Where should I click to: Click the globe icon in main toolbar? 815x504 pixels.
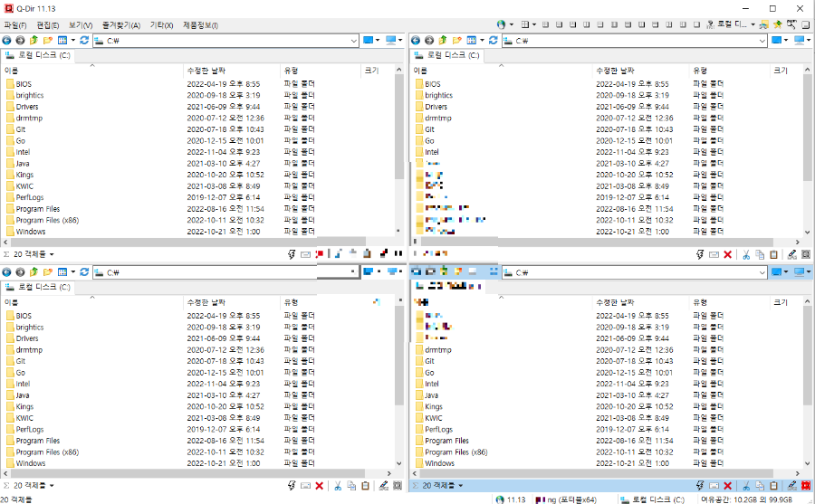pos(501,24)
